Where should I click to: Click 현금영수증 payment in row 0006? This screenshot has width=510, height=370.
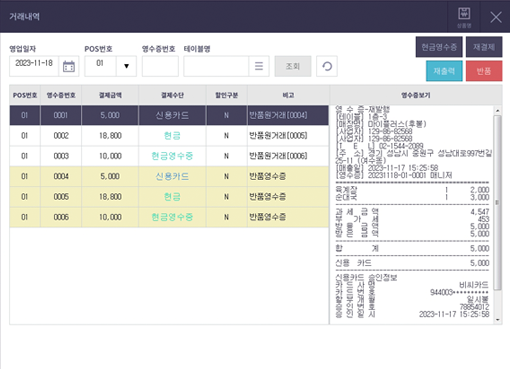point(172,217)
